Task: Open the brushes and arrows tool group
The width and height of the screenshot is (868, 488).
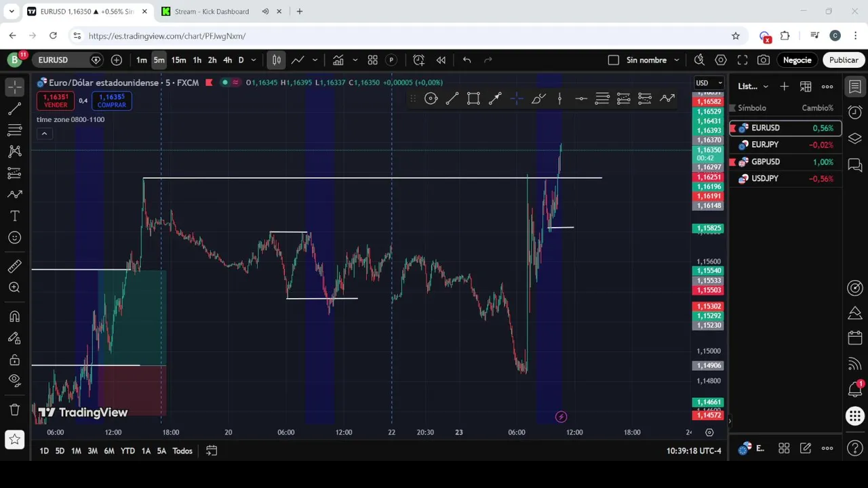Action: click(14, 195)
